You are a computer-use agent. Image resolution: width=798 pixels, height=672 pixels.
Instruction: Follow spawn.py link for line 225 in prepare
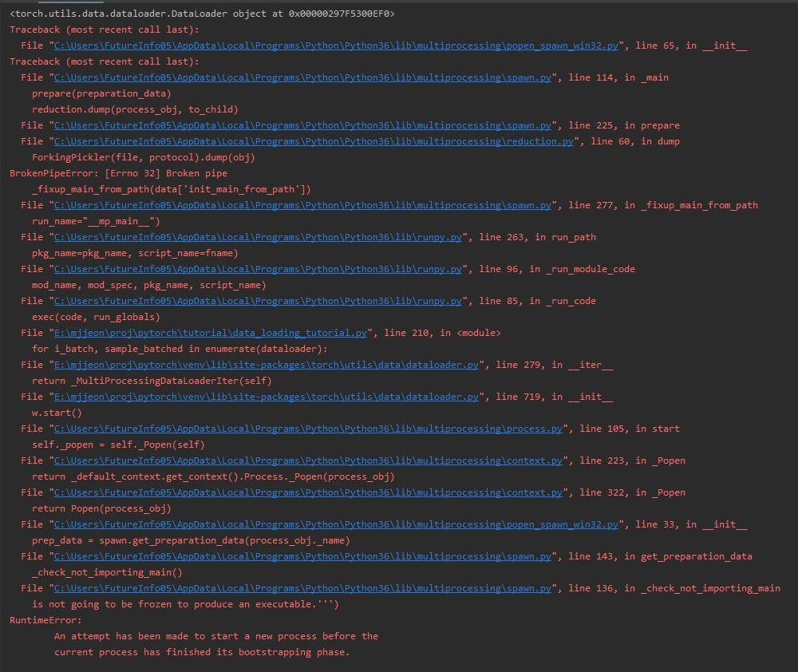pyautogui.click(x=302, y=125)
